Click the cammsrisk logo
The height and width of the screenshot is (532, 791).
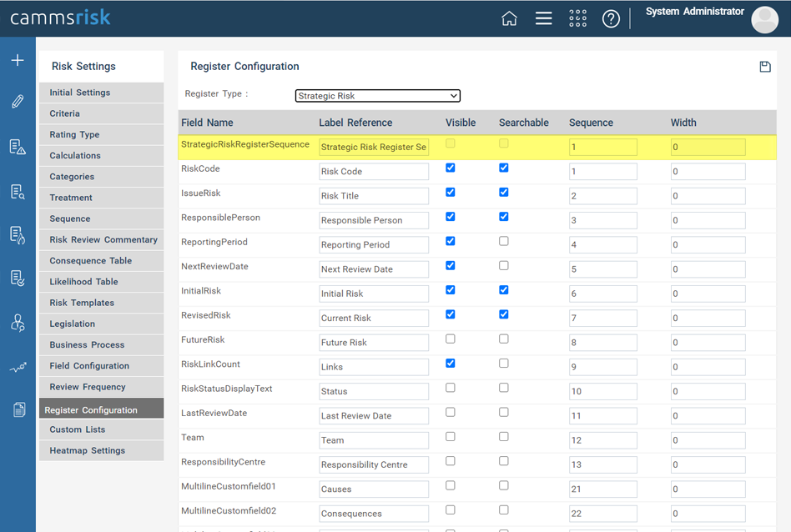coord(60,18)
